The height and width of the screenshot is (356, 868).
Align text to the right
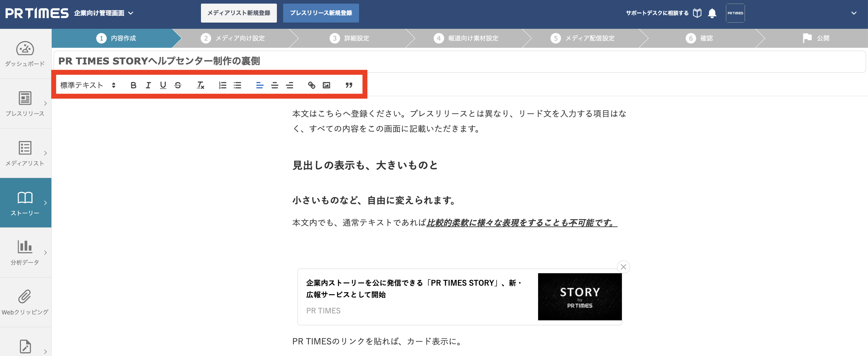289,85
